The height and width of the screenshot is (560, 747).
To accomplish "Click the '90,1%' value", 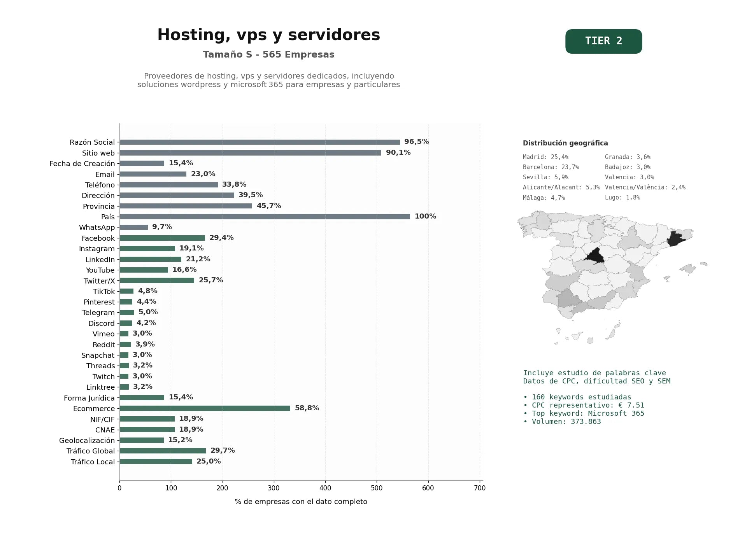I will coord(398,152).
